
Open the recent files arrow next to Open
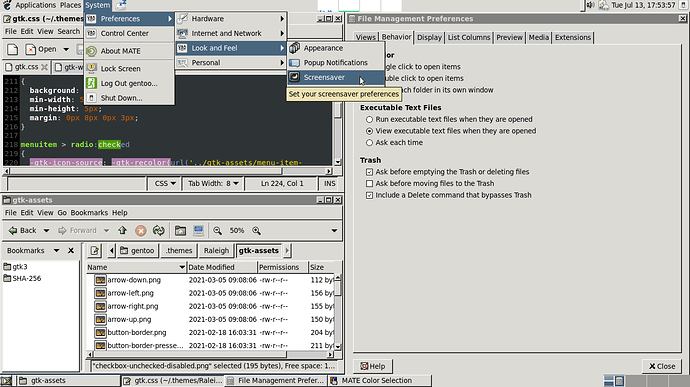point(66,49)
